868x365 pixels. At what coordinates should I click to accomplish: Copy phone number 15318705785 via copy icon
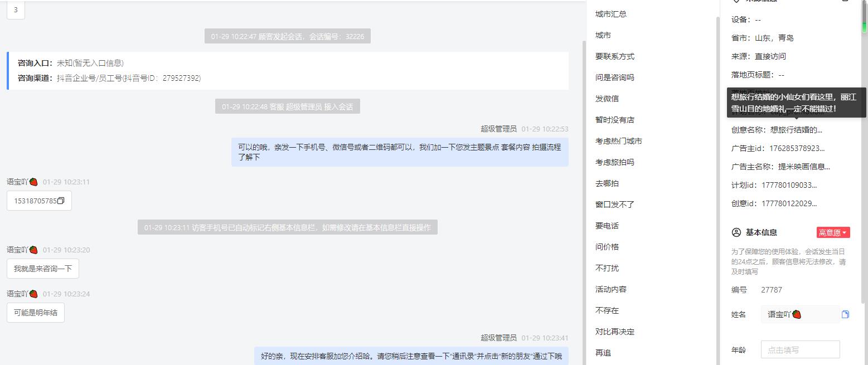click(61, 201)
